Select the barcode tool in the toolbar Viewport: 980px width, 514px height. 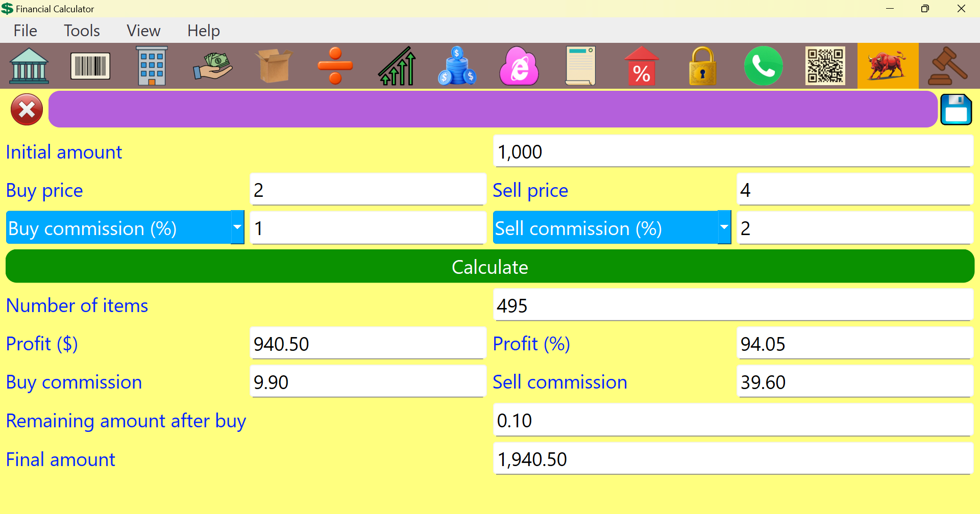pyautogui.click(x=90, y=66)
